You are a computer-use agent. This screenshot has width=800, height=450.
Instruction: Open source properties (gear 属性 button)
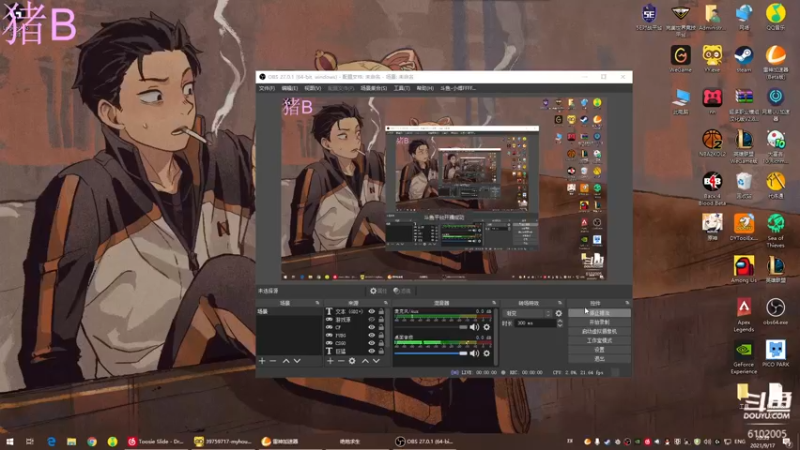click(379, 291)
